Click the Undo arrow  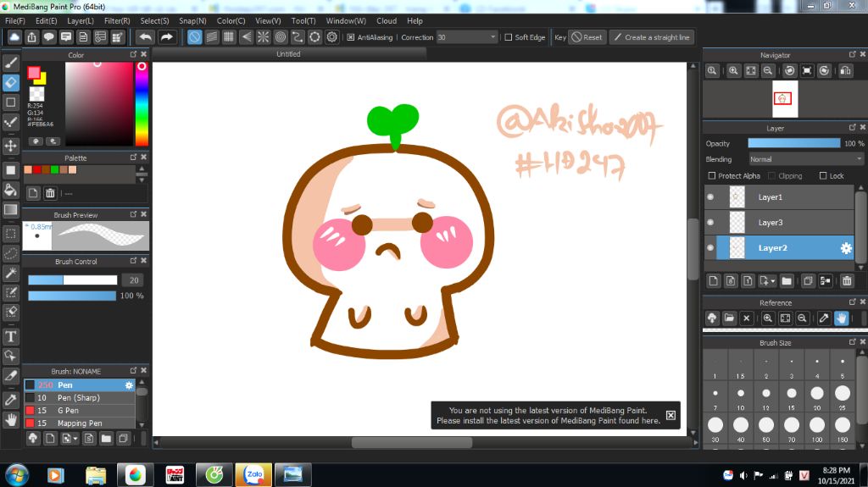click(145, 37)
